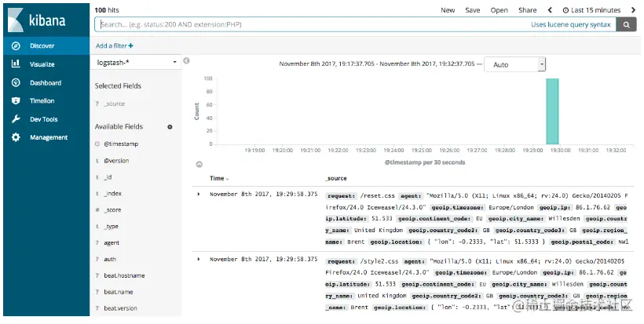Select the _id field
This screenshot has height=324, width=644.
pos(108,177)
